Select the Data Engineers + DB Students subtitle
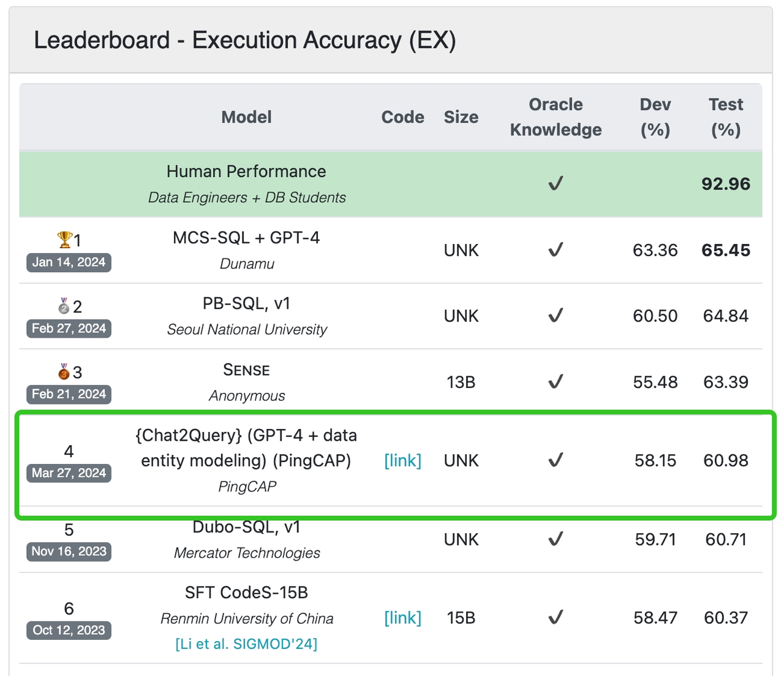 point(247,197)
